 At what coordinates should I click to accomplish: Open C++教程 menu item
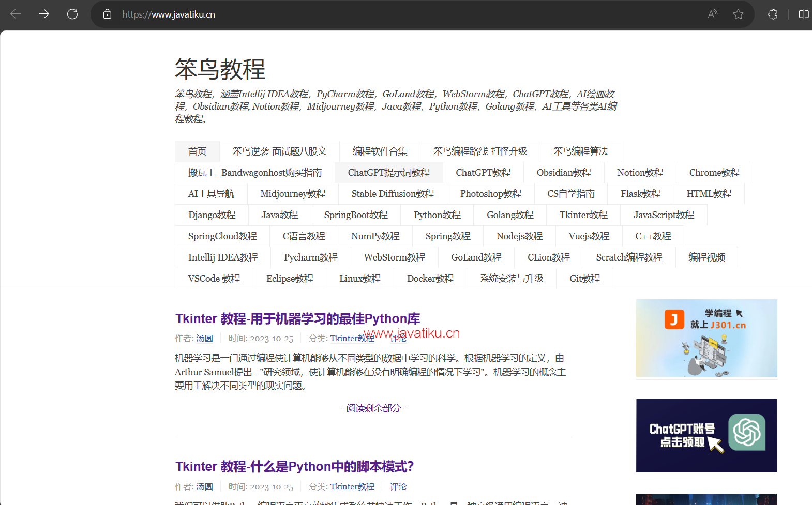(x=653, y=236)
